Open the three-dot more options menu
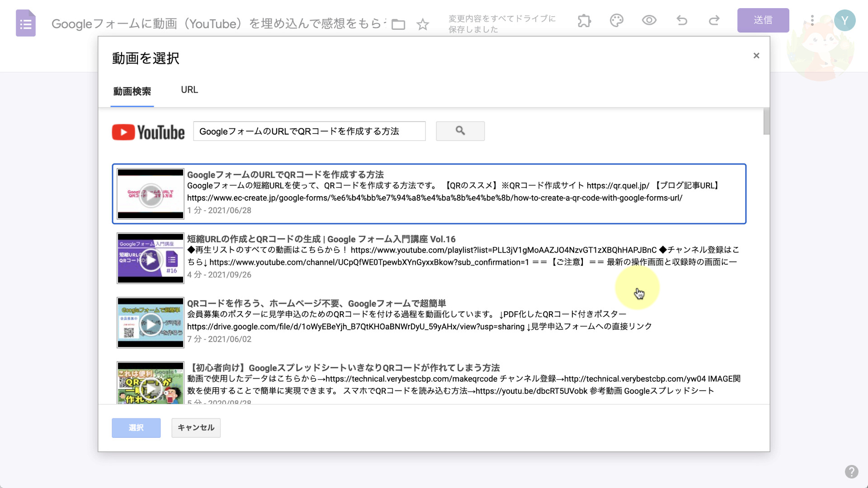 click(x=812, y=20)
